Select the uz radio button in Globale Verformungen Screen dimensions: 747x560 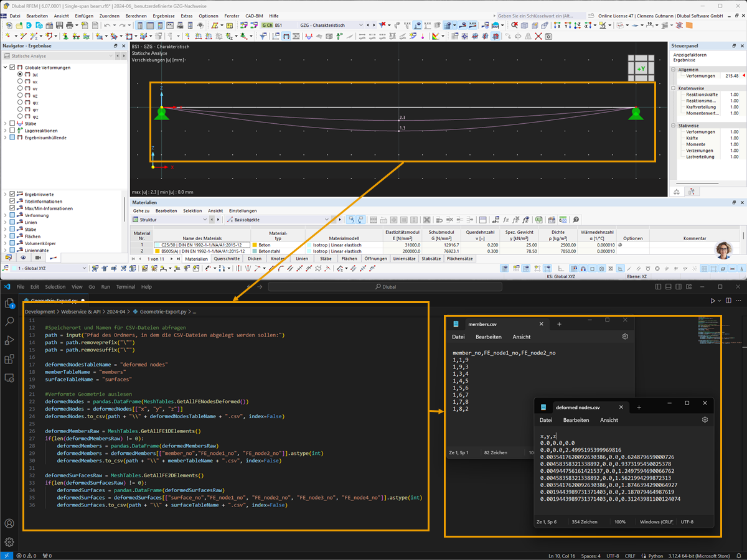(x=20, y=96)
